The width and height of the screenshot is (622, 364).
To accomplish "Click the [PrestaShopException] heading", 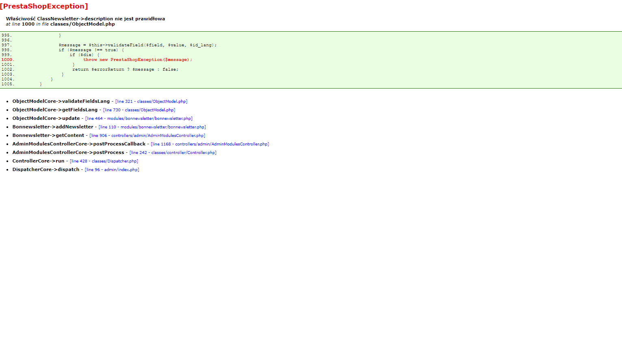I will click(x=44, y=6).
